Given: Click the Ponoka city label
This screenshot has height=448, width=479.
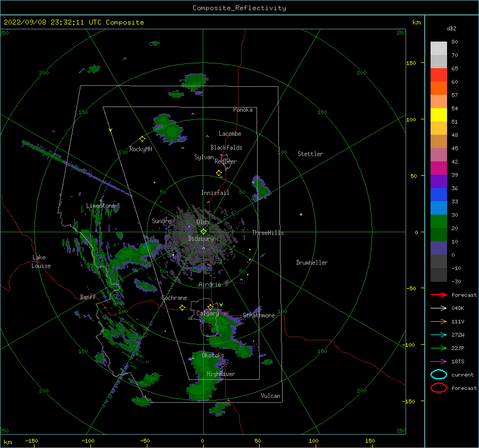Looking at the screenshot, I should (243, 110).
